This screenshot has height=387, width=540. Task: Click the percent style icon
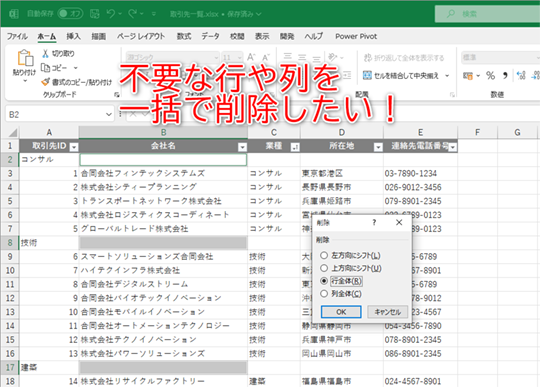click(x=490, y=75)
